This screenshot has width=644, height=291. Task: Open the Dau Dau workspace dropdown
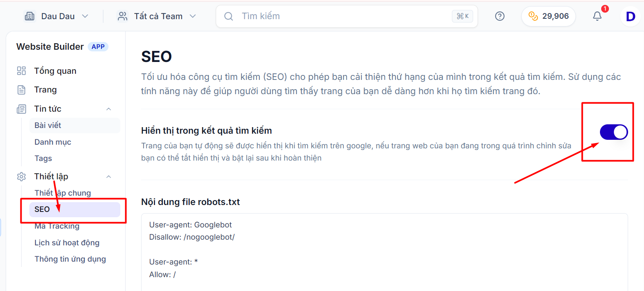pos(57,16)
